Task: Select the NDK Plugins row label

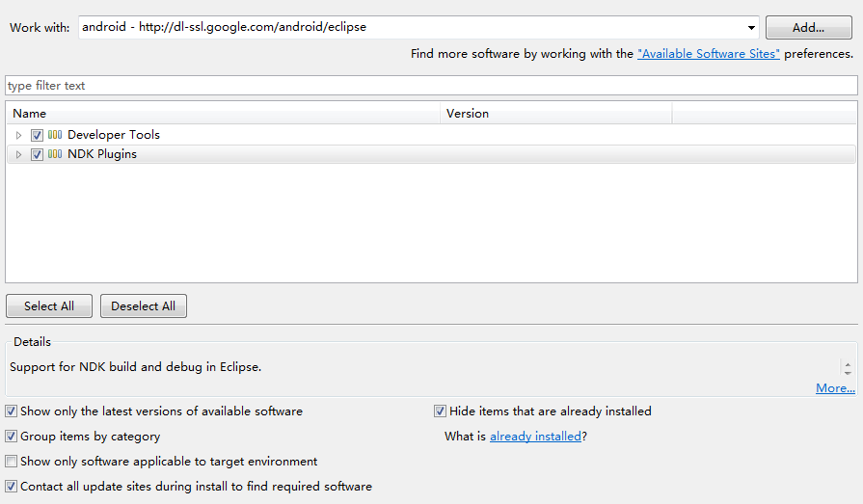Action: point(102,154)
